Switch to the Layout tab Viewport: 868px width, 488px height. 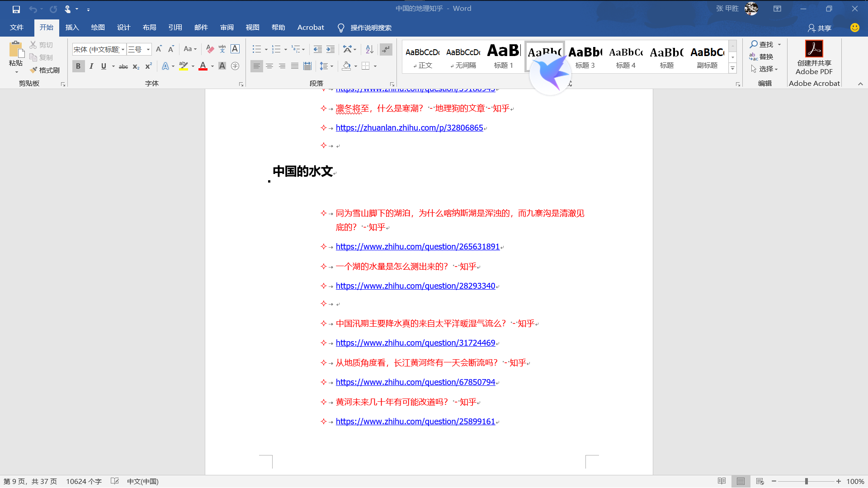pyautogui.click(x=150, y=28)
